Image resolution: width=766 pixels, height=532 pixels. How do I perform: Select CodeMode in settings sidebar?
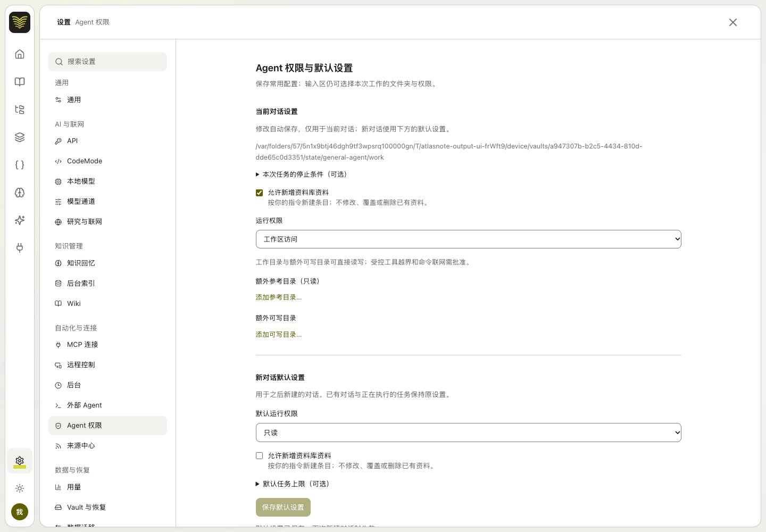pos(107,161)
